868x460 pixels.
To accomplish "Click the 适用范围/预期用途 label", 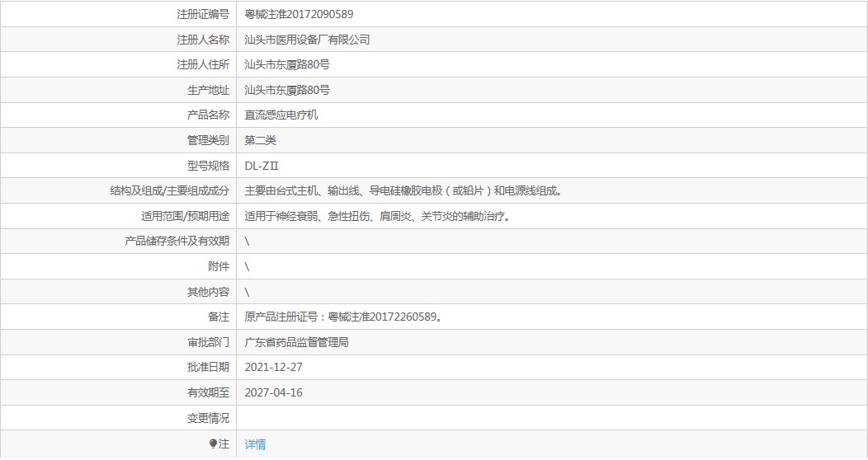I will [x=185, y=216].
